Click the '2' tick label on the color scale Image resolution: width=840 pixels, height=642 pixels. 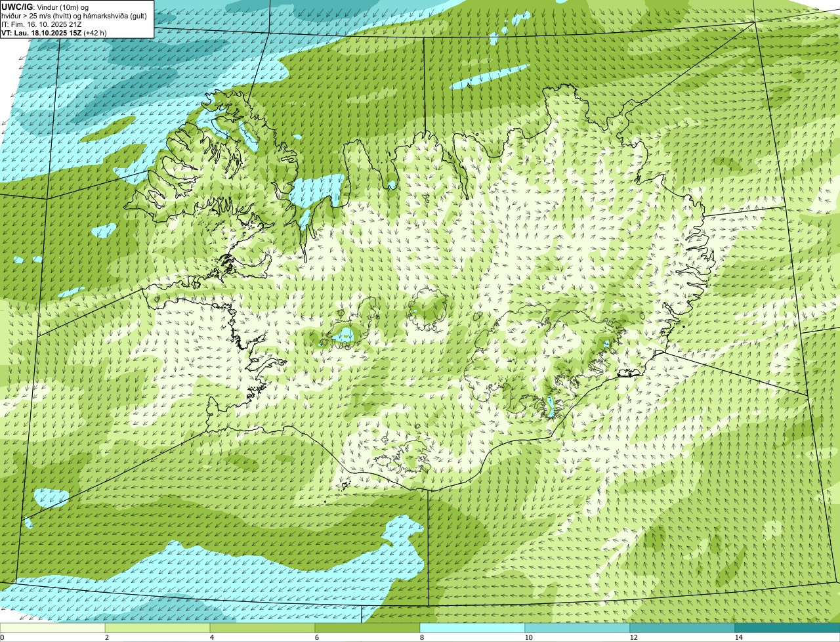(107, 637)
